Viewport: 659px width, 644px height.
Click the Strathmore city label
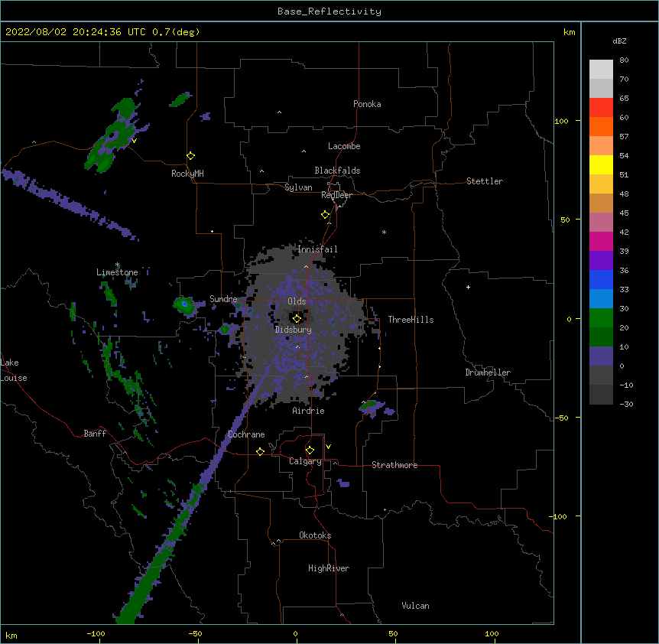tap(394, 465)
